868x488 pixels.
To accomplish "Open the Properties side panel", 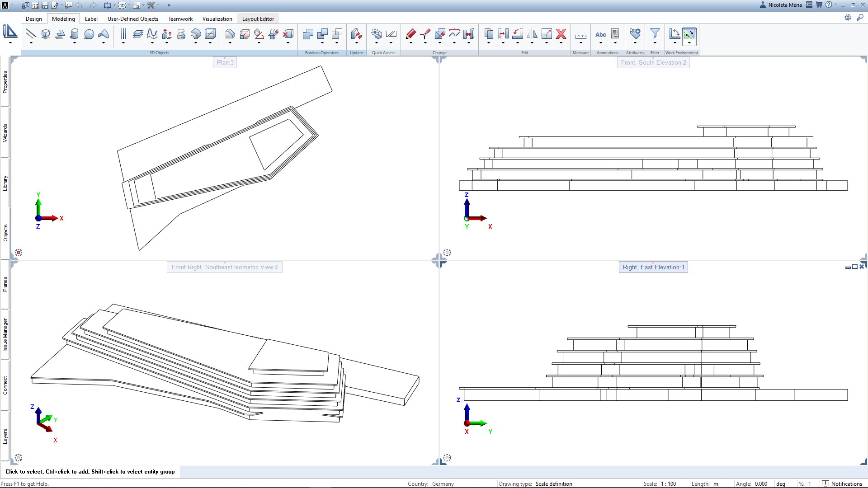I will [5, 82].
